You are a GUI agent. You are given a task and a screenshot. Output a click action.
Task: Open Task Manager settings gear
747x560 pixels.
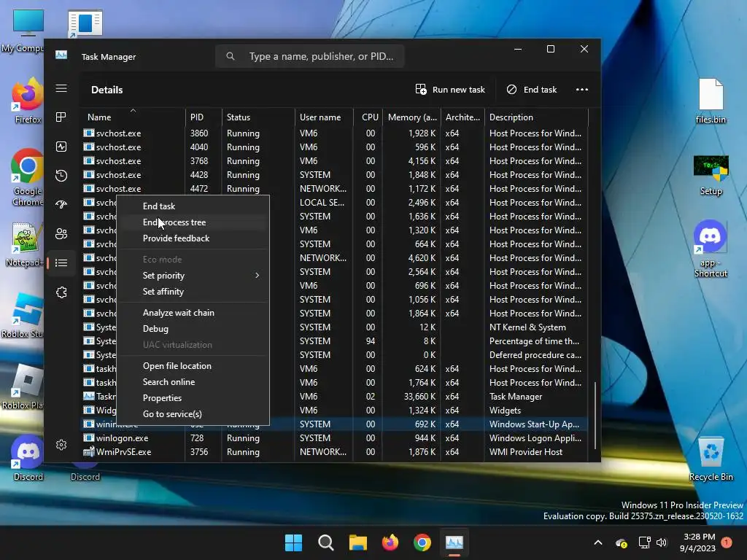[61, 445]
